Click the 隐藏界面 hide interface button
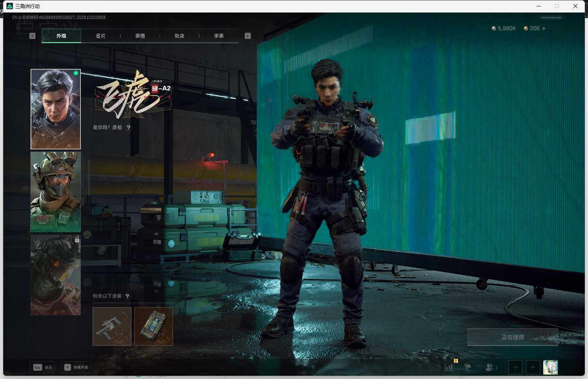Viewport: 588px width, 379px height. click(77, 367)
